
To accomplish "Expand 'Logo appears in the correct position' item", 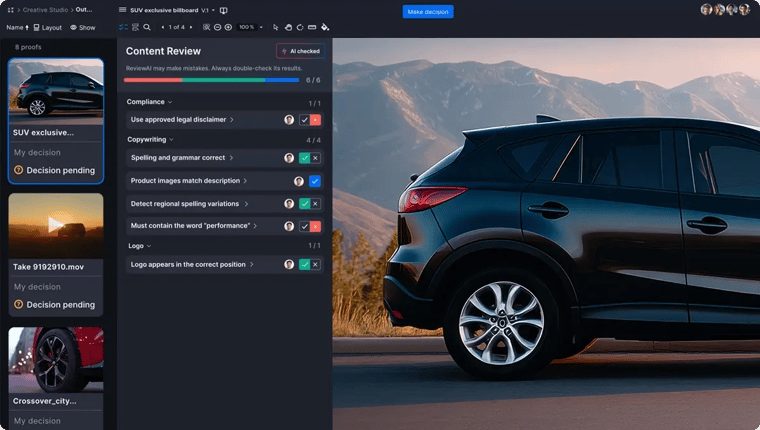I will [x=192, y=264].
